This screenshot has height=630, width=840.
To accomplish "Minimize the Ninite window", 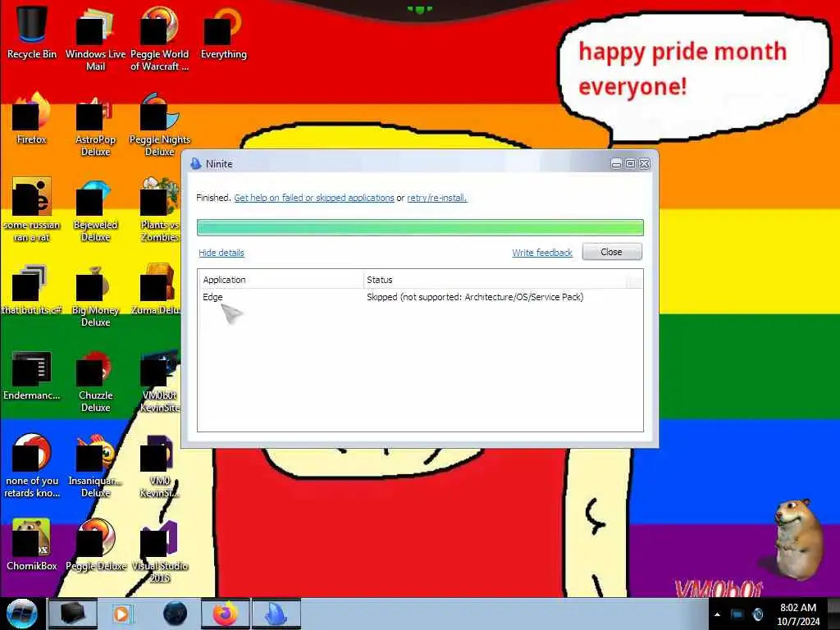I will [617, 164].
